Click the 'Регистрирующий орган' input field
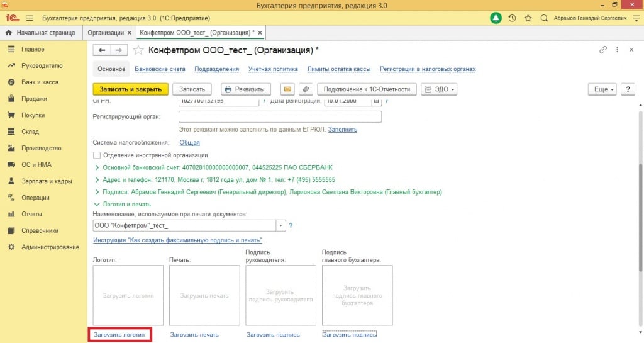This screenshot has width=644, height=343. tap(280, 116)
